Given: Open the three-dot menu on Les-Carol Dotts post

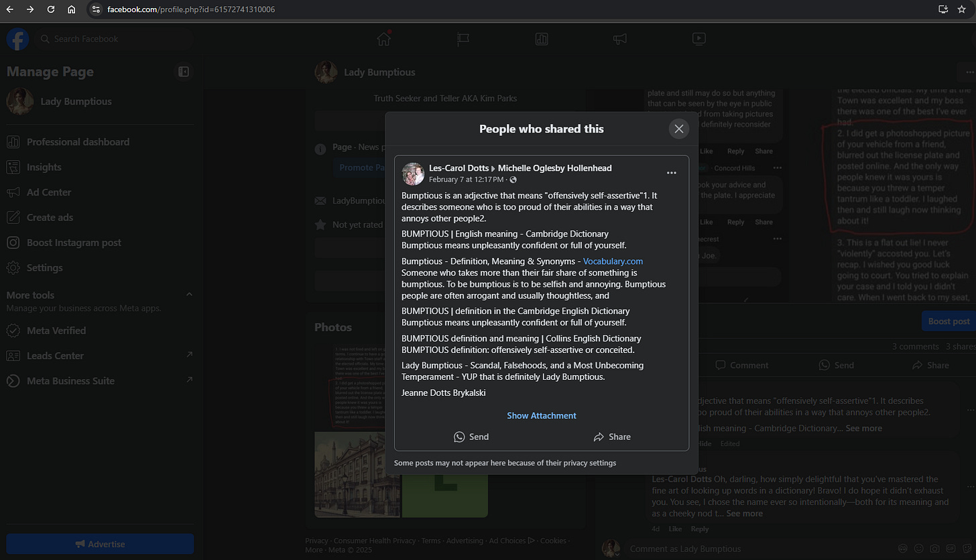Looking at the screenshot, I should click(671, 173).
